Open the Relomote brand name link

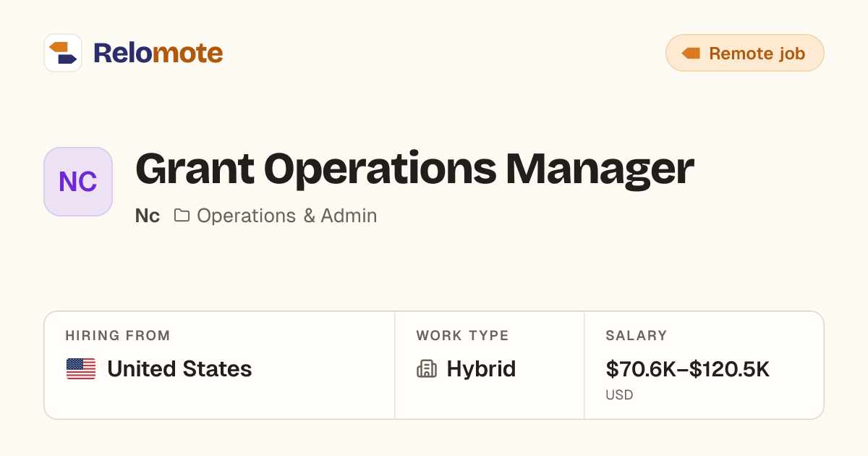[158, 53]
